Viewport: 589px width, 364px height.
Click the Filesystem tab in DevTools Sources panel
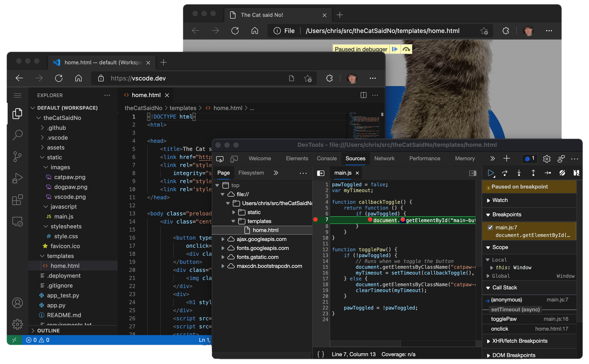click(x=251, y=173)
